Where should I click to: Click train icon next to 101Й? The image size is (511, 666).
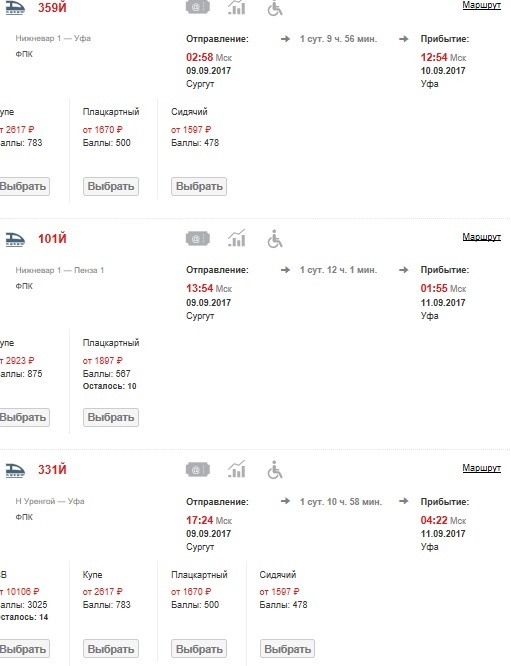click(x=15, y=239)
